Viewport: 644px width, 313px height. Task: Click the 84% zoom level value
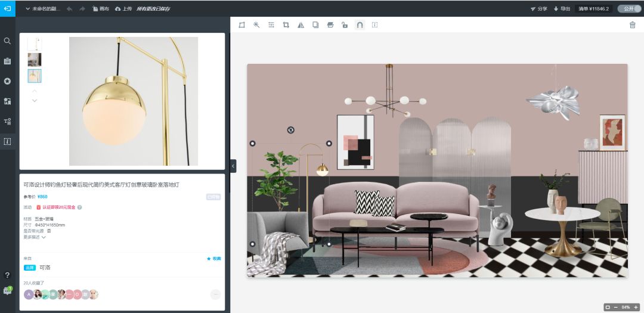[626, 307]
